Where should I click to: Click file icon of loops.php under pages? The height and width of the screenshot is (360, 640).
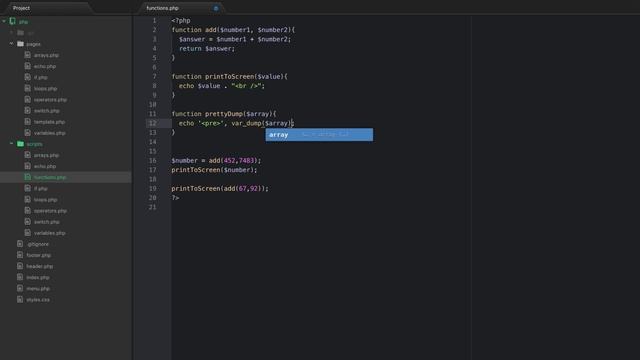pos(28,88)
